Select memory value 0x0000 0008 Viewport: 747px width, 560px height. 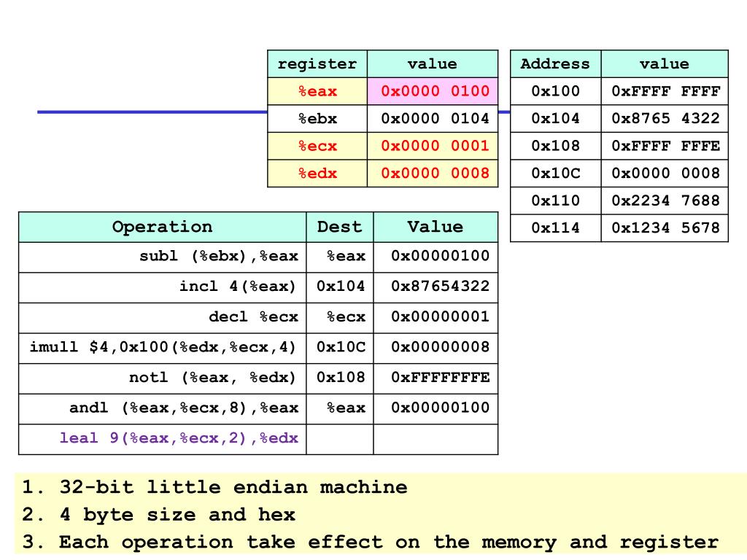pyautogui.click(x=665, y=174)
